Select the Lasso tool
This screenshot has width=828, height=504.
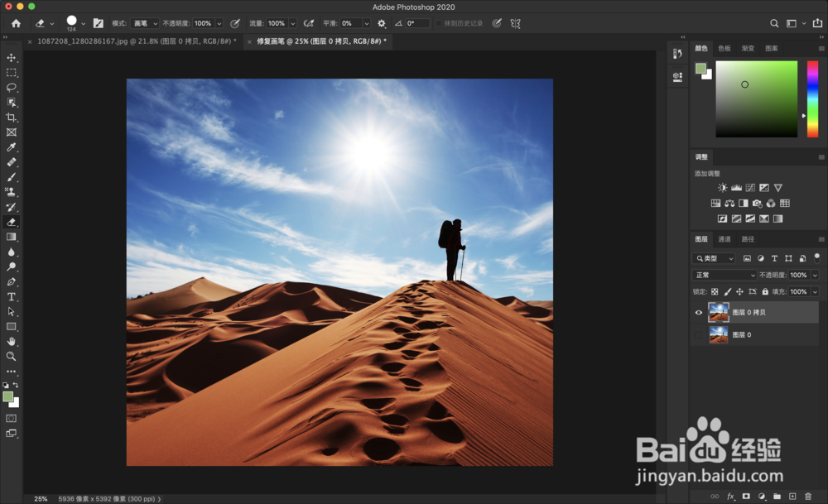click(x=11, y=88)
